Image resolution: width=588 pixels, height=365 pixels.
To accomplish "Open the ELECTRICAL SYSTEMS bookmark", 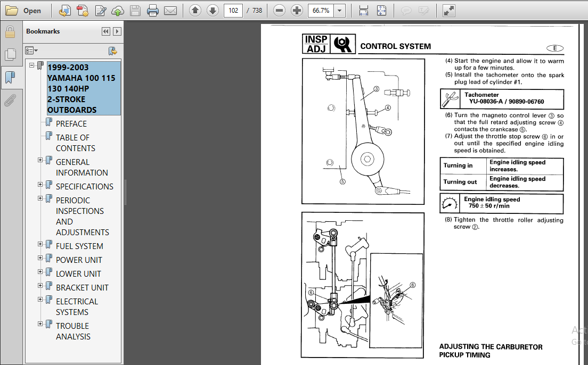I will tap(77, 306).
